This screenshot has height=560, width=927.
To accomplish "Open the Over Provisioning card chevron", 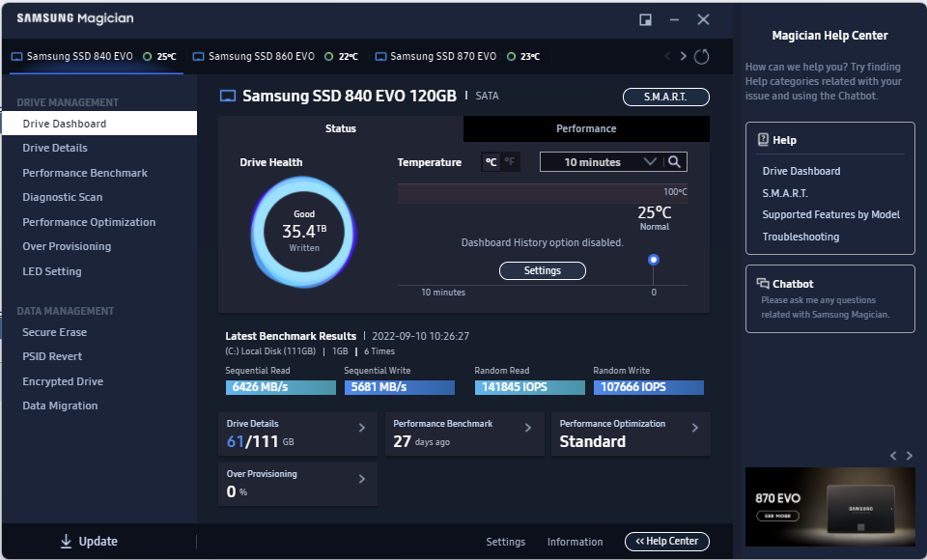I will tap(362, 478).
